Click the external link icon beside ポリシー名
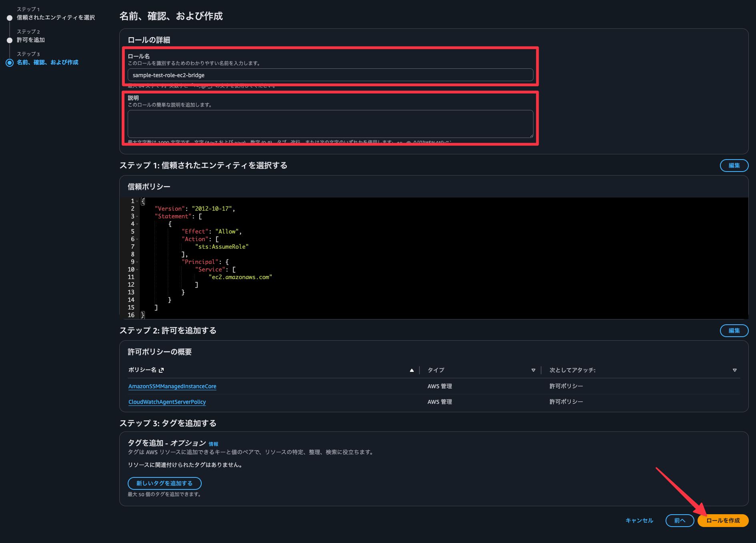The image size is (756, 543). click(161, 370)
